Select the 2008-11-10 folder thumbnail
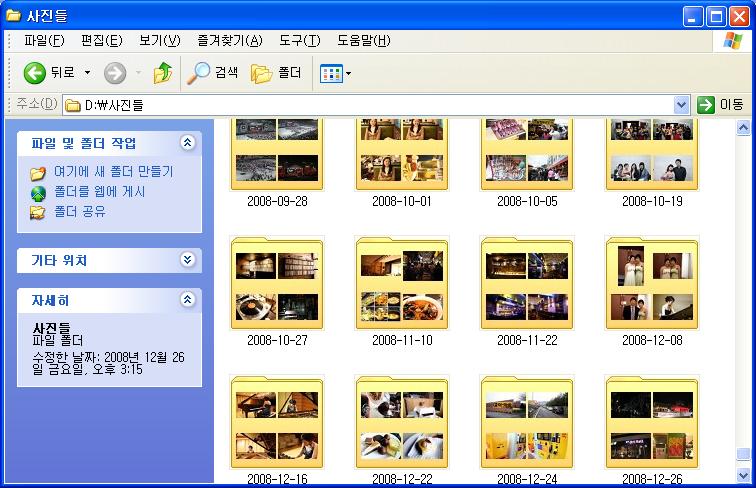756x488 pixels. coord(402,283)
